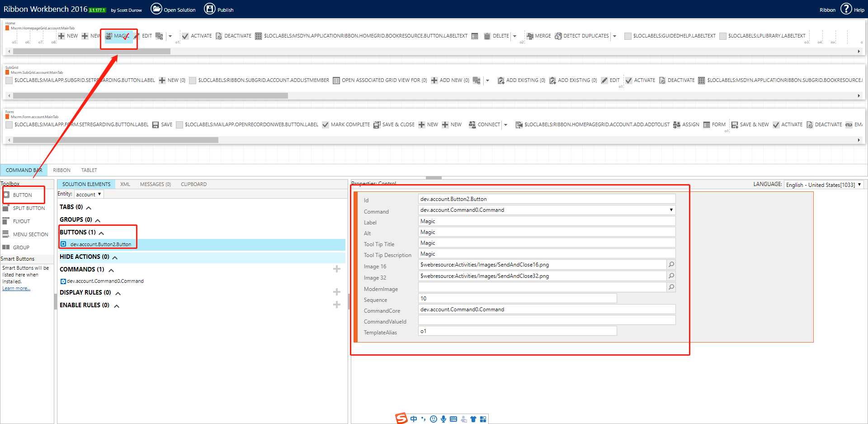The height and width of the screenshot is (424, 868).
Task: Click the Open Solution icon in the header
Action: 156,9
